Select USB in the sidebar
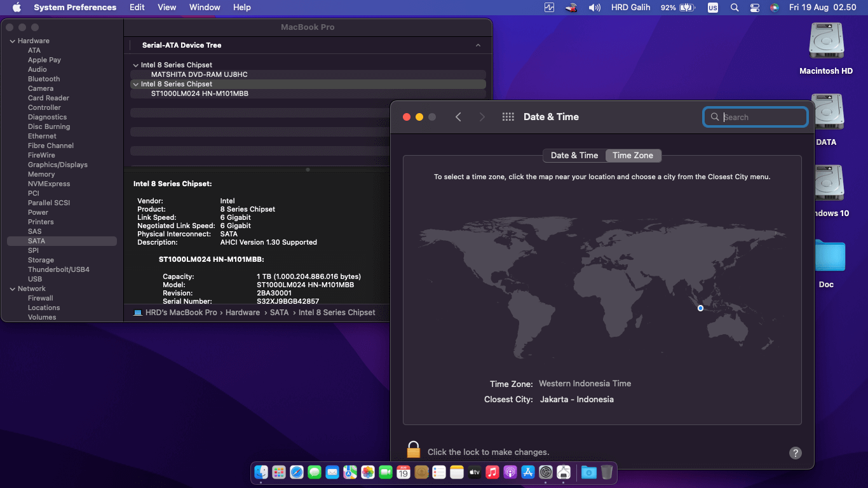This screenshot has width=868, height=488. [x=35, y=279]
